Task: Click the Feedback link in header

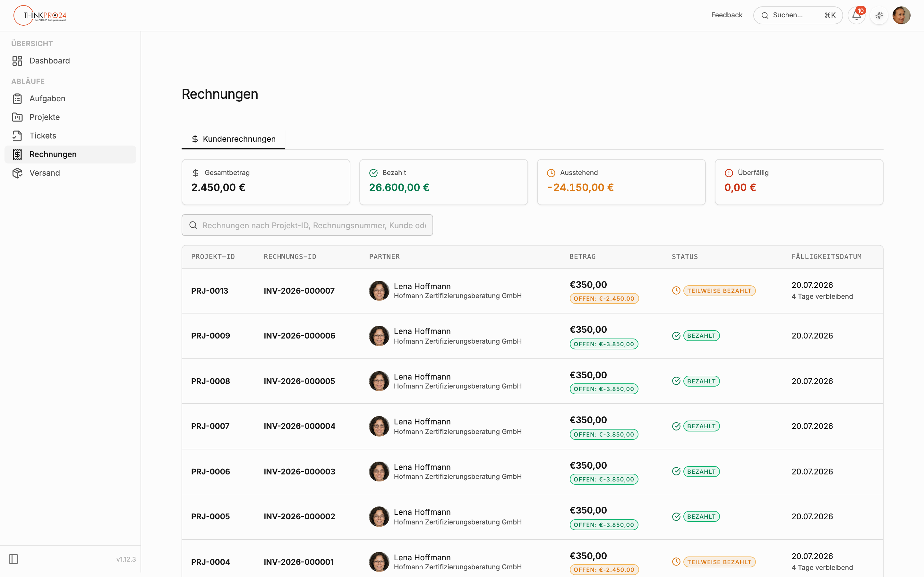Action: click(x=727, y=15)
